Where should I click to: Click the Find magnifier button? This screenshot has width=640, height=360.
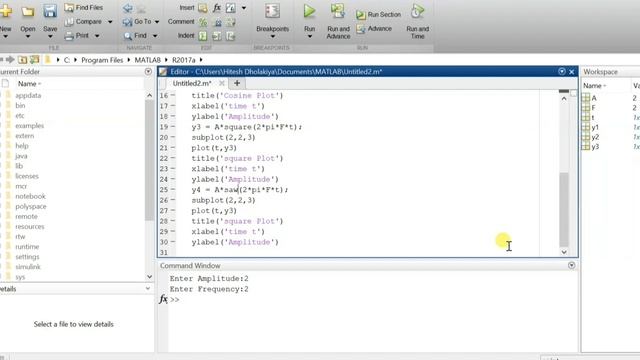[135, 36]
